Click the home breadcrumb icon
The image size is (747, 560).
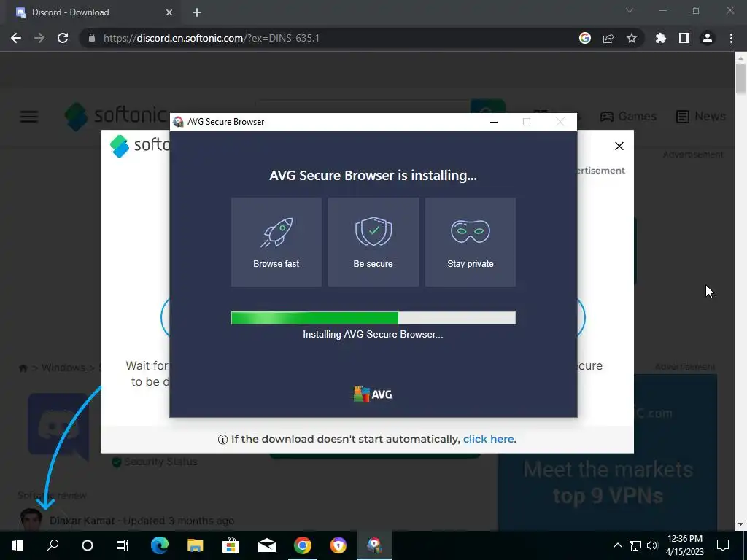[23, 367]
